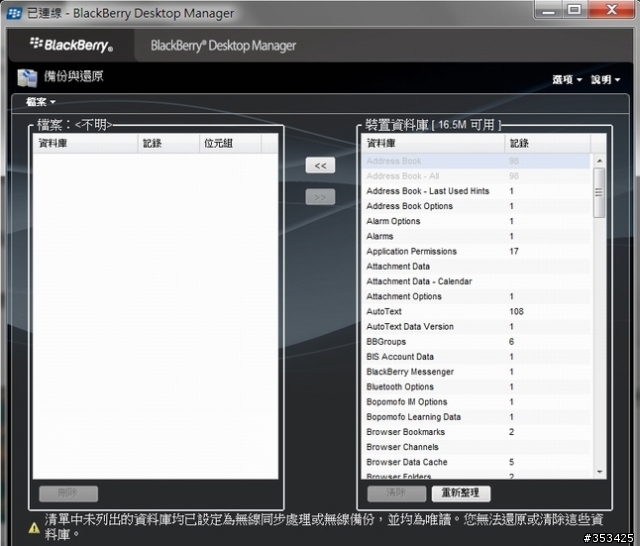Click the 記錄 column header in the file list
Image resolution: width=640 pixels, height=546 pixels.
click(x=169, y=143)
